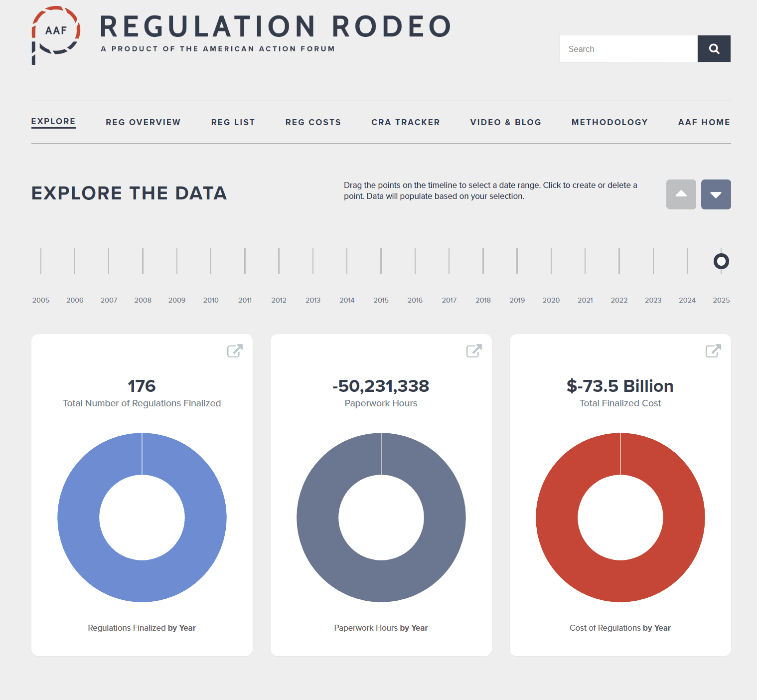Screen dimensions: 757x700
Task: Click inside the Search input field
Action: click(628, 49)
